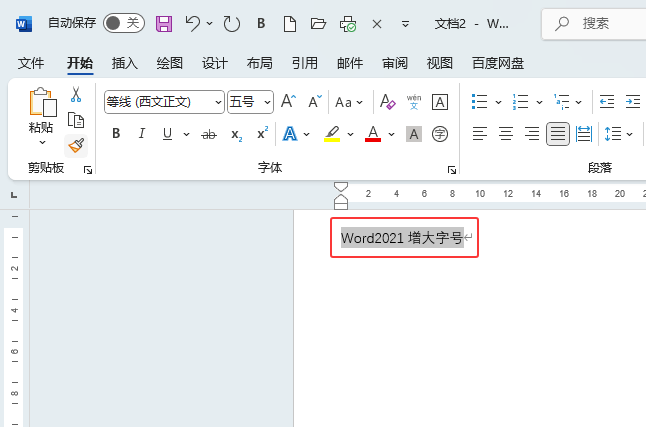This screenshot has width=646, height=427.
Task: Clear all formatting with the eraser A icon
Action: point(387,101)
